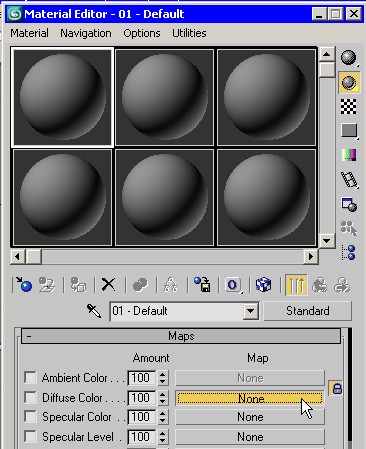Click Put Material to Scene icon
The image size is (366, 449).
pos(47,285)
